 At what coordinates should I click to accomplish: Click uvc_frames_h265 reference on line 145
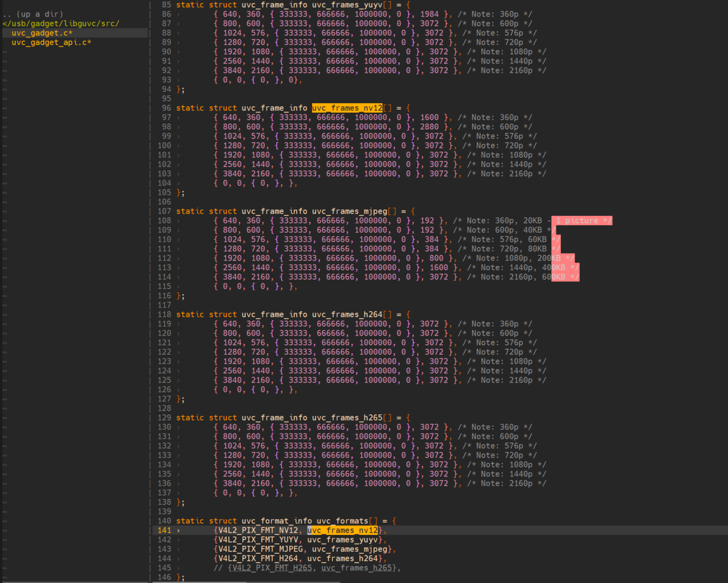[x=357, y=568]
